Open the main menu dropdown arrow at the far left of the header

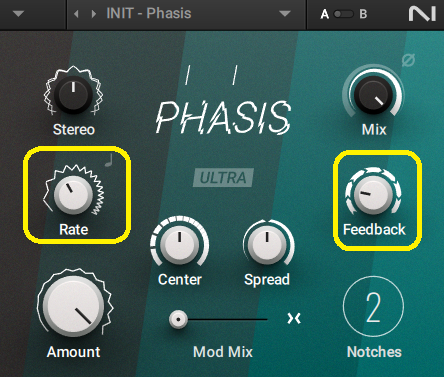pyautogui.click(x=18, y=14)
